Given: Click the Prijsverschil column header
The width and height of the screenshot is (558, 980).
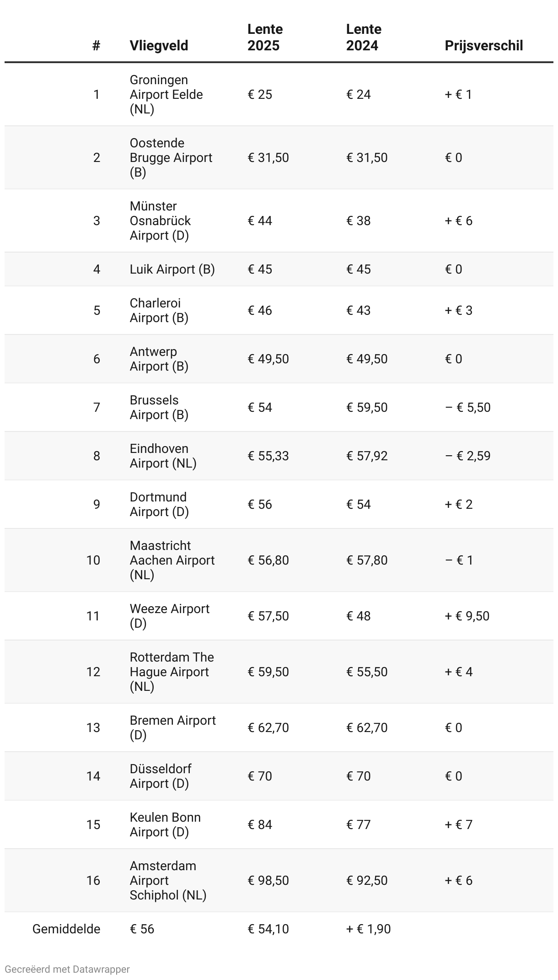Looking at the screenshot, I should tap(483, 46).
